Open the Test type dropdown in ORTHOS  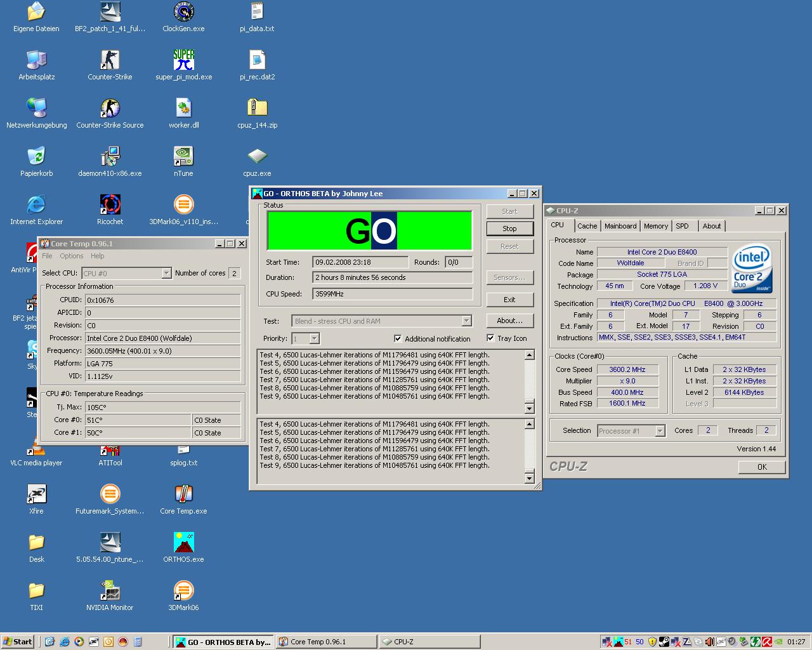point(466,321)
